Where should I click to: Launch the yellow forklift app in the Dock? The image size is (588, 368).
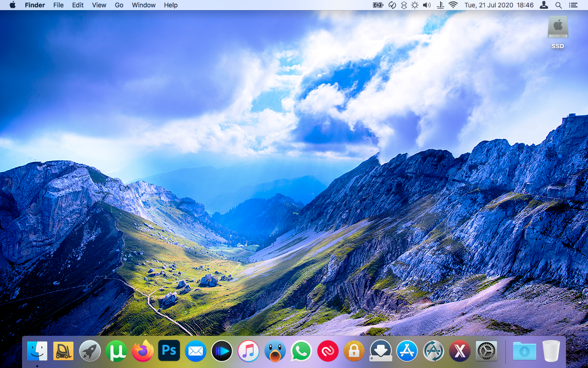tap(63, 351)
